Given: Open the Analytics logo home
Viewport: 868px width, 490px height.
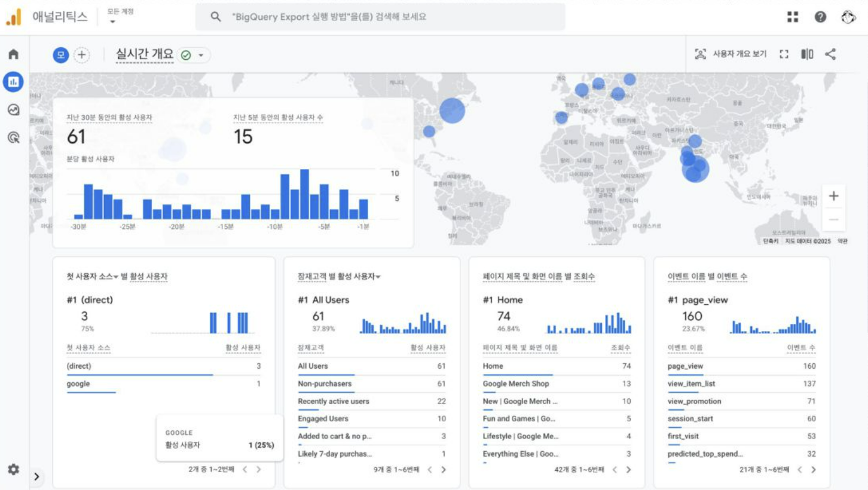Looking at the screenshot, I should 14,17.
